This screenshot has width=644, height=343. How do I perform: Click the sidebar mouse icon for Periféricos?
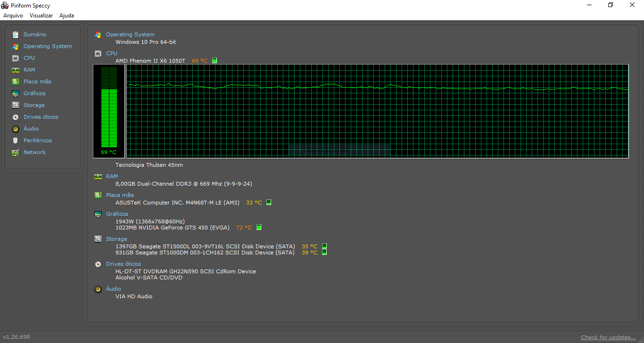[16, 140]
